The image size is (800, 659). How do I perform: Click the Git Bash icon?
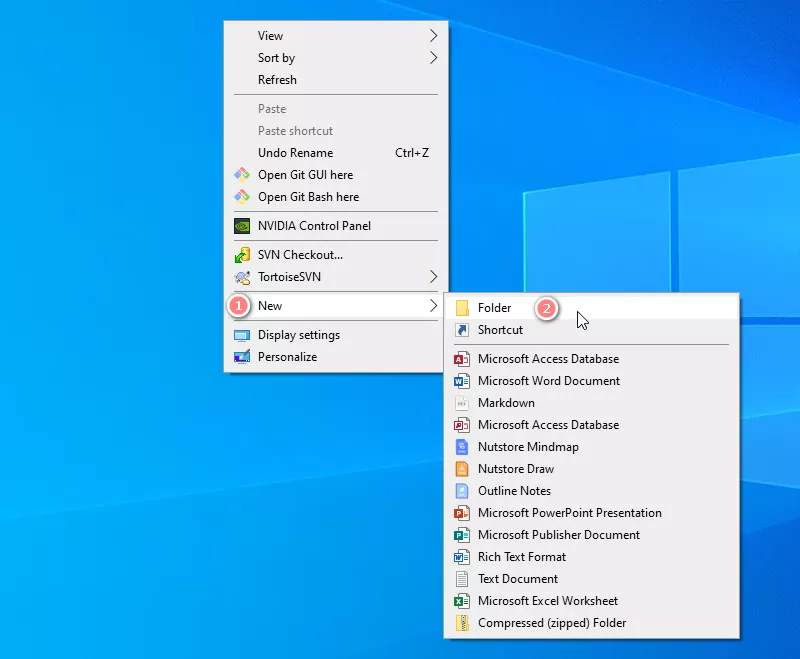tap(242, 197)
